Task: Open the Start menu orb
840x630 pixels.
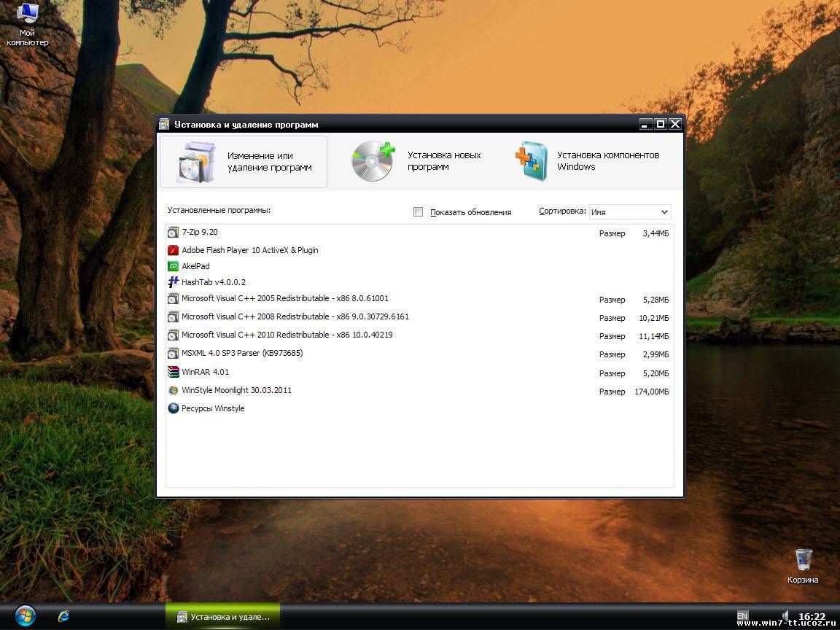Action: (x=26, y=616)
